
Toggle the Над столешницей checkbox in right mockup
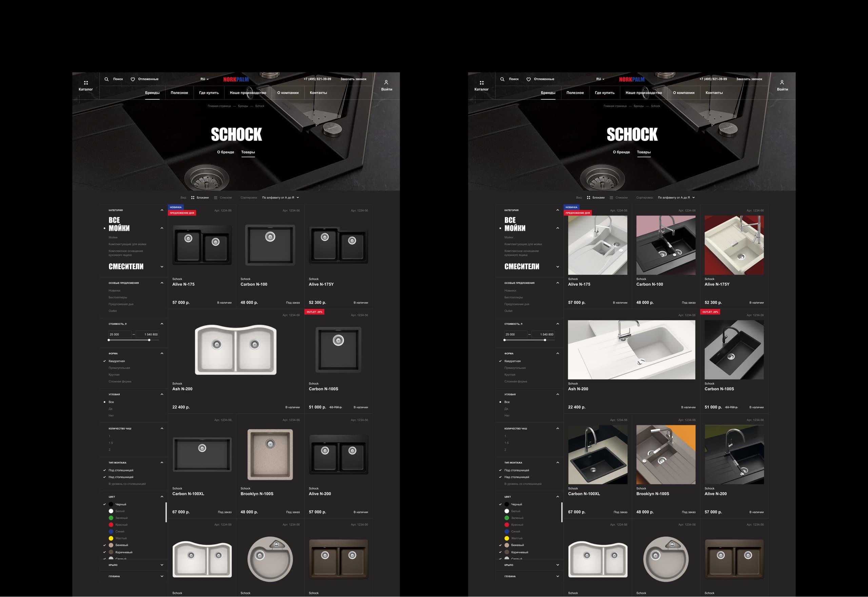point(500,477)
